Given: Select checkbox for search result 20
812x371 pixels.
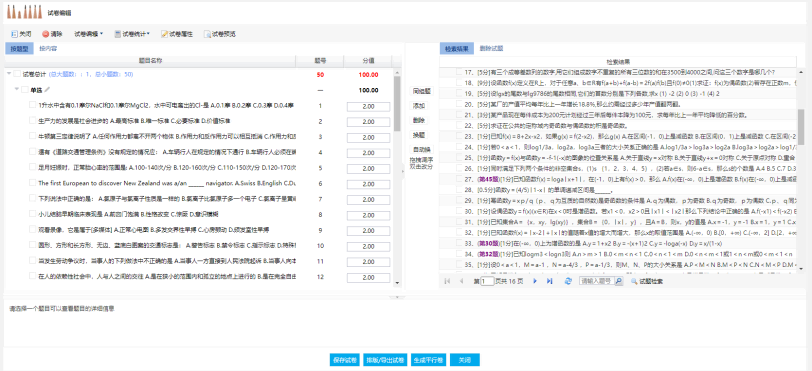Looking at the screenshot, I should tap(459, 104).
